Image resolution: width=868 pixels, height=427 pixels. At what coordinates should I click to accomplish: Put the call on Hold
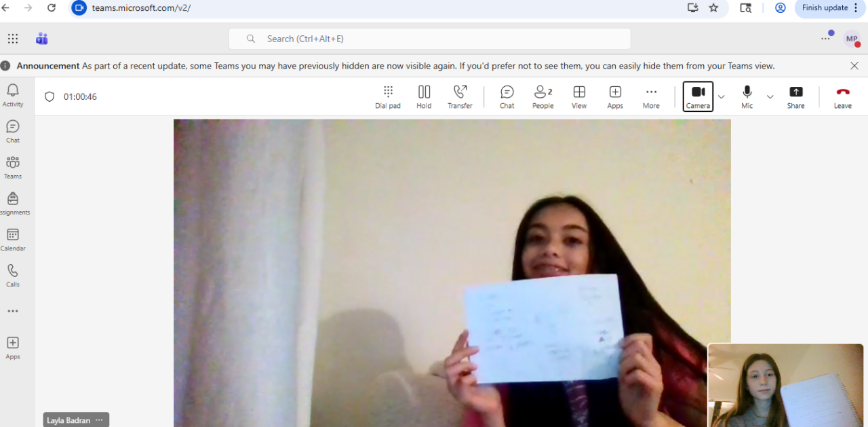pyautogui.click(x=424, y=97)
